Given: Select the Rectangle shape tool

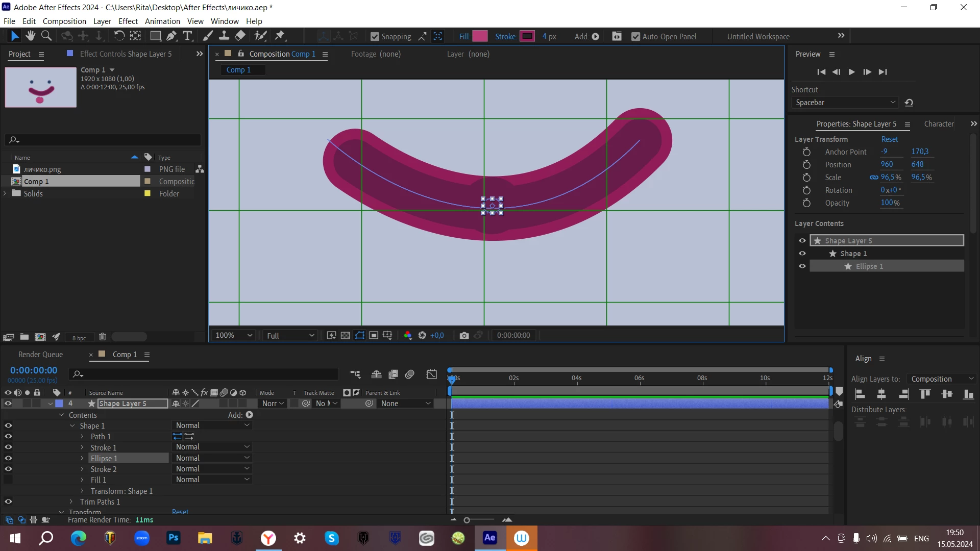Looking at the screenshot, I should [155, 36].
